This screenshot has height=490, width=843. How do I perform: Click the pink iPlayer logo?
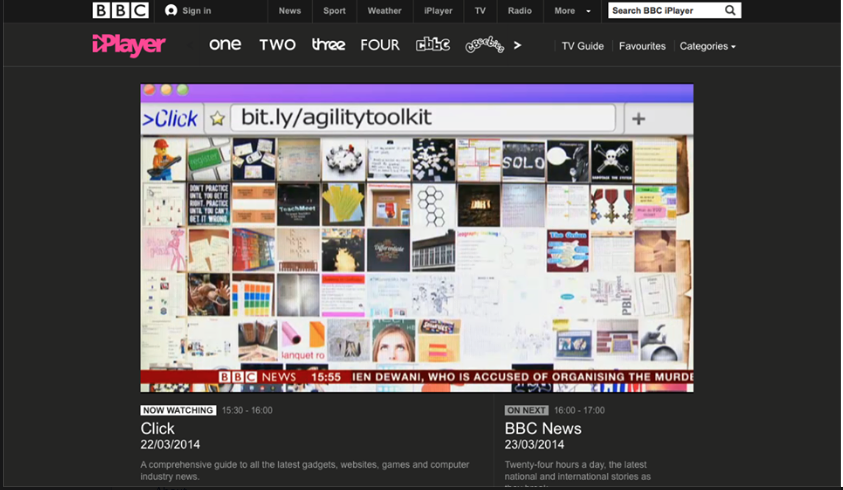tap(129, 45)
